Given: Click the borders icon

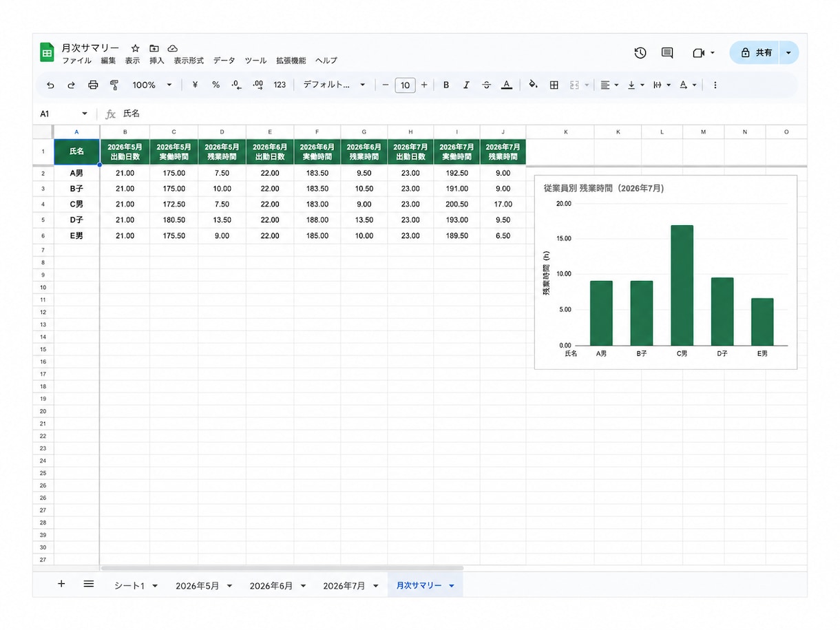Looking at the screenshot, I should click(x=554, y=85).
